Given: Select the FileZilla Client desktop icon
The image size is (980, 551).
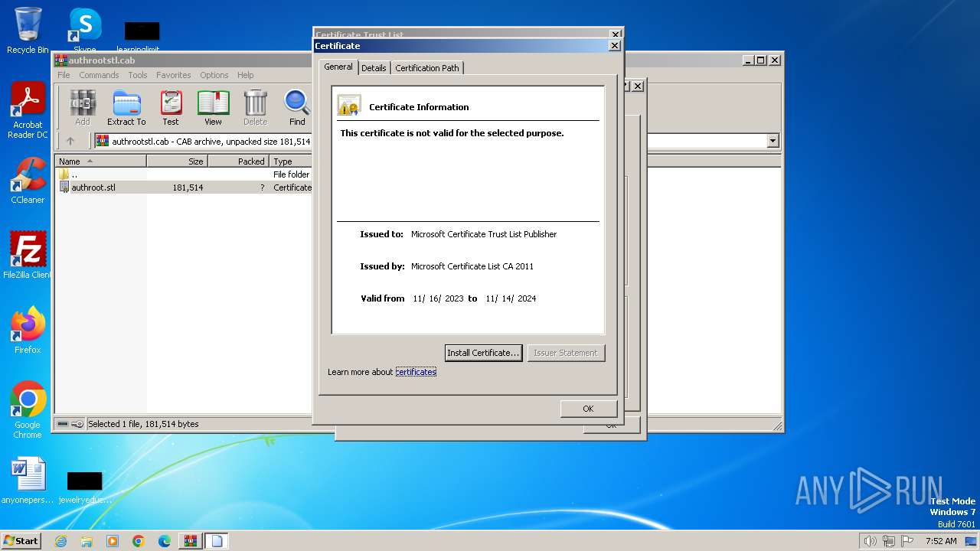Looking at the screenshot, I should (x=28, y=255).
